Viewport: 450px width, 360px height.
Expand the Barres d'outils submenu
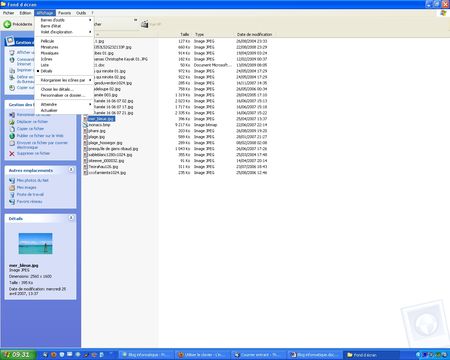[64, 20]
